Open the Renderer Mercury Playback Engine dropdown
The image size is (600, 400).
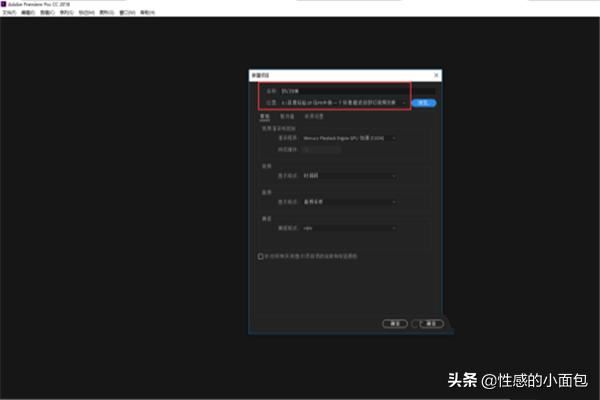click(349, 138)
